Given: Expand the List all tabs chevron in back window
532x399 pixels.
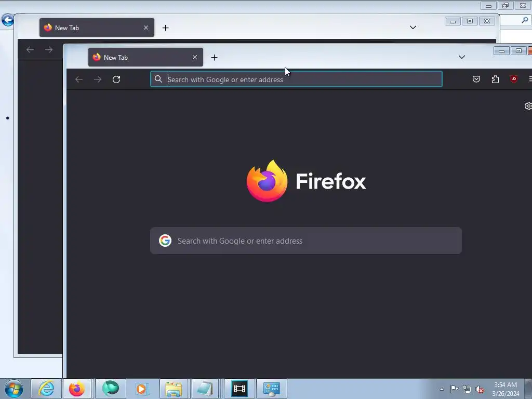Looking at the screenshot, I should pos(413,28).
